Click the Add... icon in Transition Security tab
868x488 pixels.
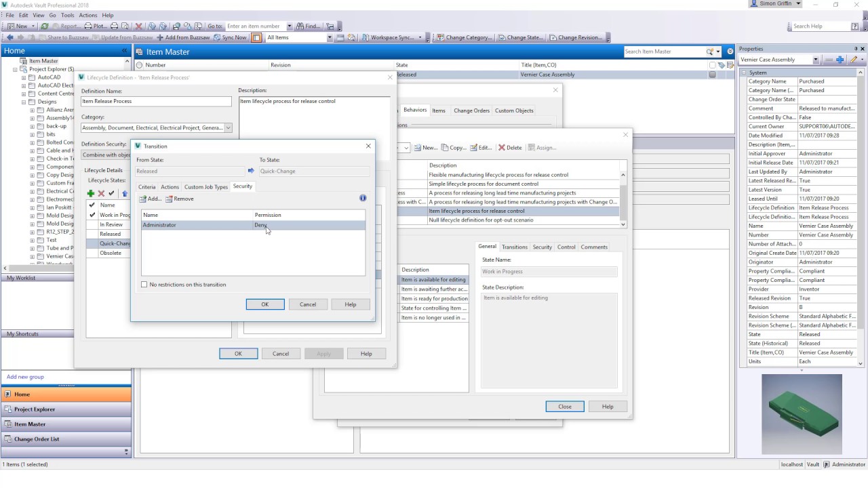click(142, 199)
